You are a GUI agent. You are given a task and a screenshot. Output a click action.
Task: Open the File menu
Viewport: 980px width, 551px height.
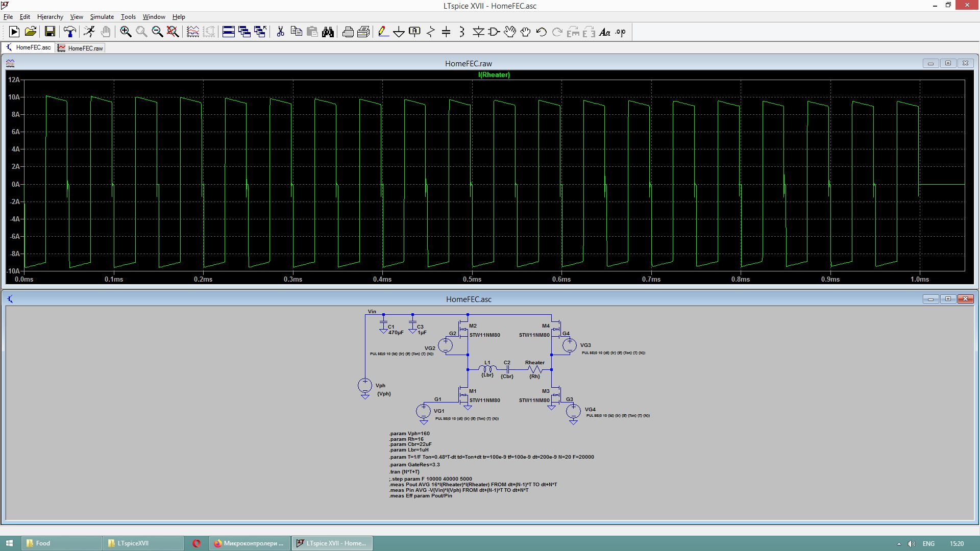point(8,17)
